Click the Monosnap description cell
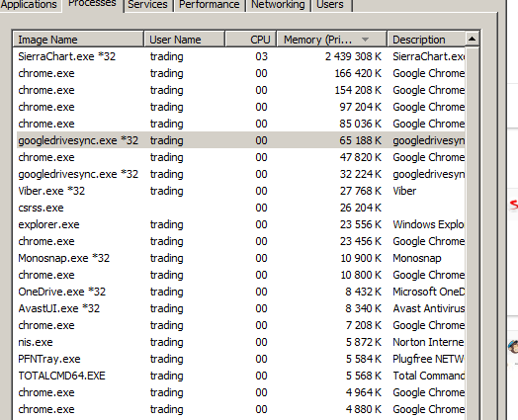 417,258
